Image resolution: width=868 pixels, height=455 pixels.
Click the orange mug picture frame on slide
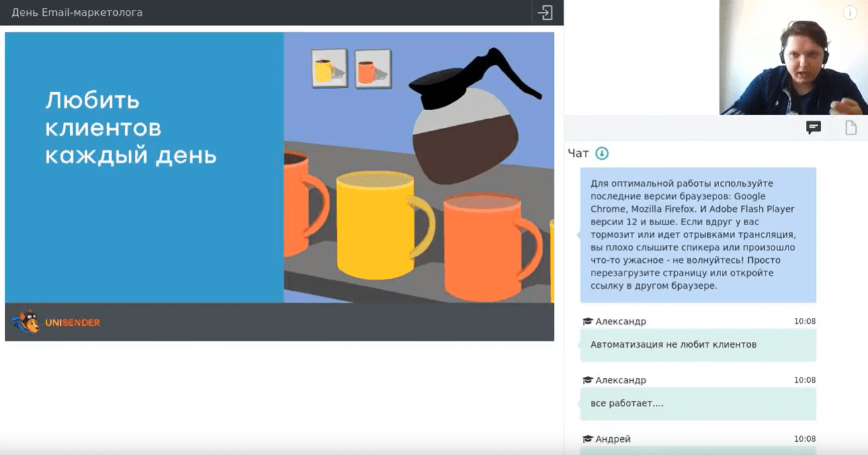[372, 69]
